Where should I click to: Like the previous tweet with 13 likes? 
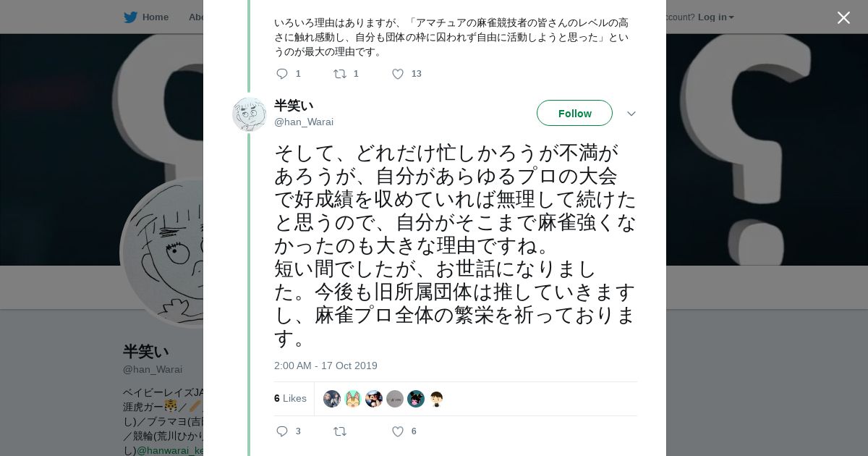coord(397,74)
